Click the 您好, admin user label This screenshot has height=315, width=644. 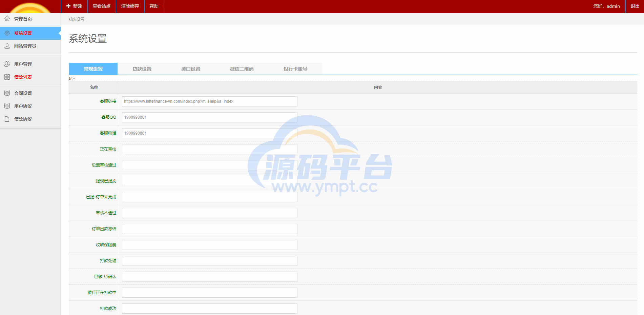coord(606,6)
